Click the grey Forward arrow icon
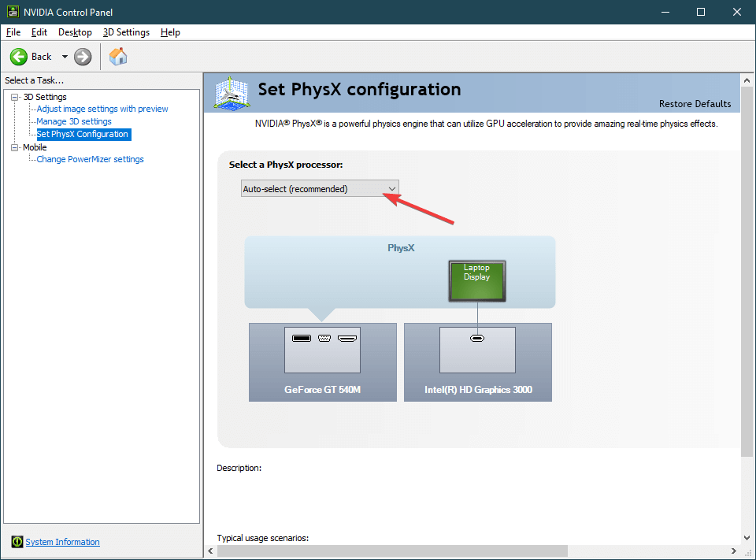Screen dimensions: 756x560 point(83,57)
